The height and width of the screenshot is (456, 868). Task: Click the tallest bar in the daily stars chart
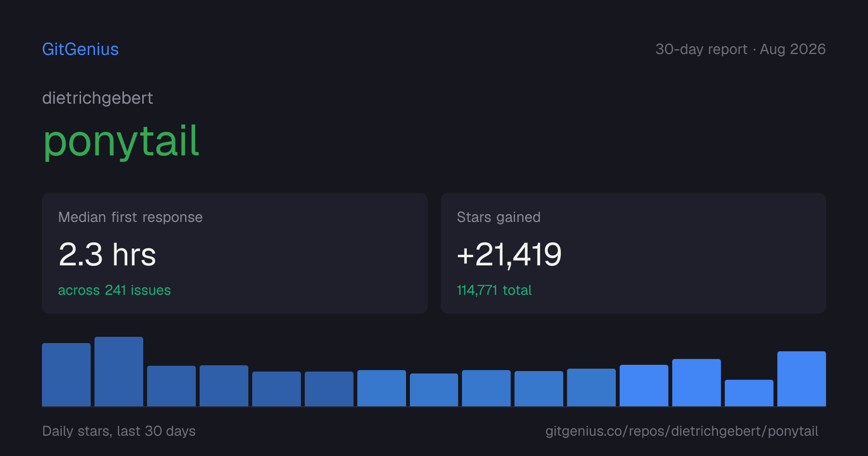119,372
